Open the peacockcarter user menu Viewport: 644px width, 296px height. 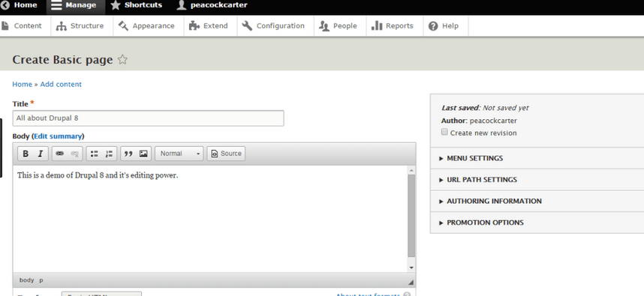click(x=212, y=5)
